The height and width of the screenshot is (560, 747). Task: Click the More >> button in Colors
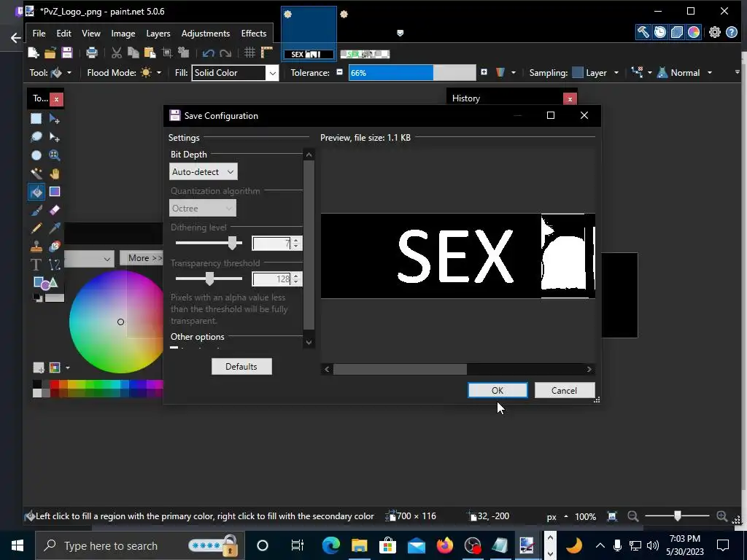(x=142, y=258)
